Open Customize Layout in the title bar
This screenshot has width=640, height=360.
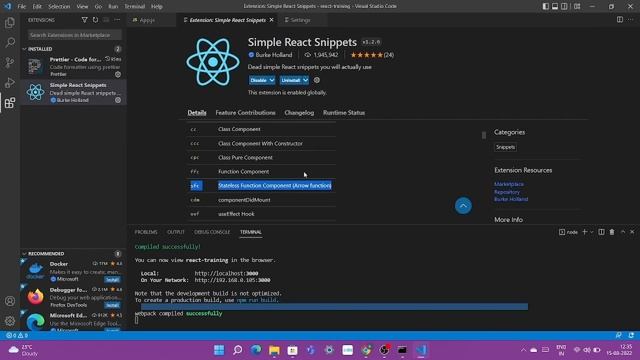tap(577, 6)
